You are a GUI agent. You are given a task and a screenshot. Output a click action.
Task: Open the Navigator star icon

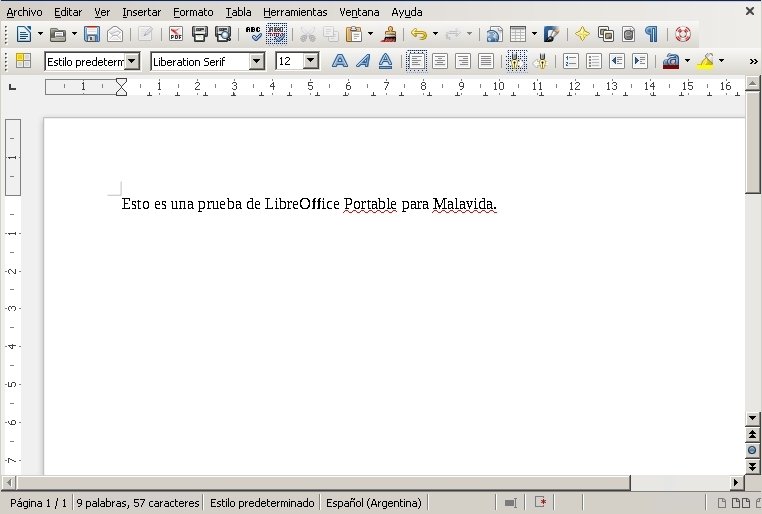tap(582, 34)
